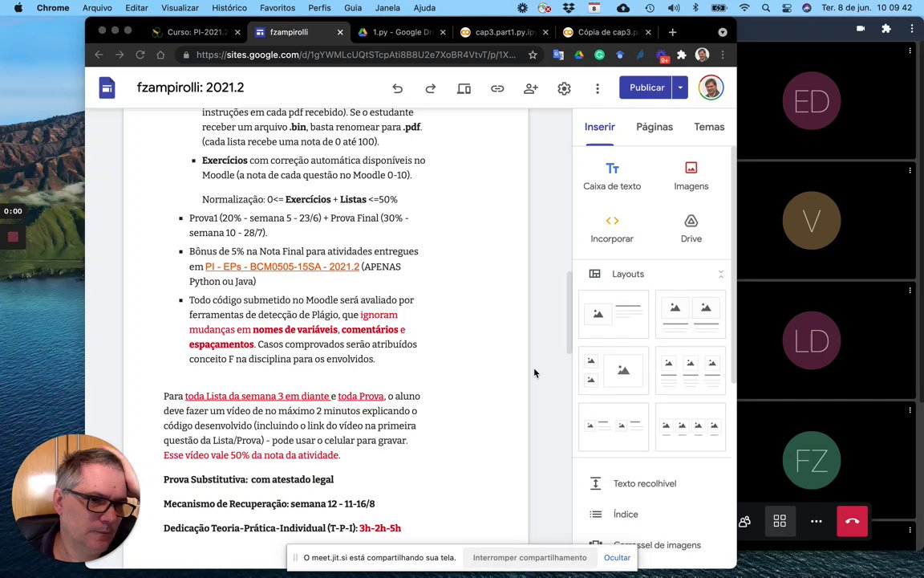The height and width of the screenshot is (578, 924).
Task: Open the Chrome extensions puzzle icon
Action: tap(682, 55)
